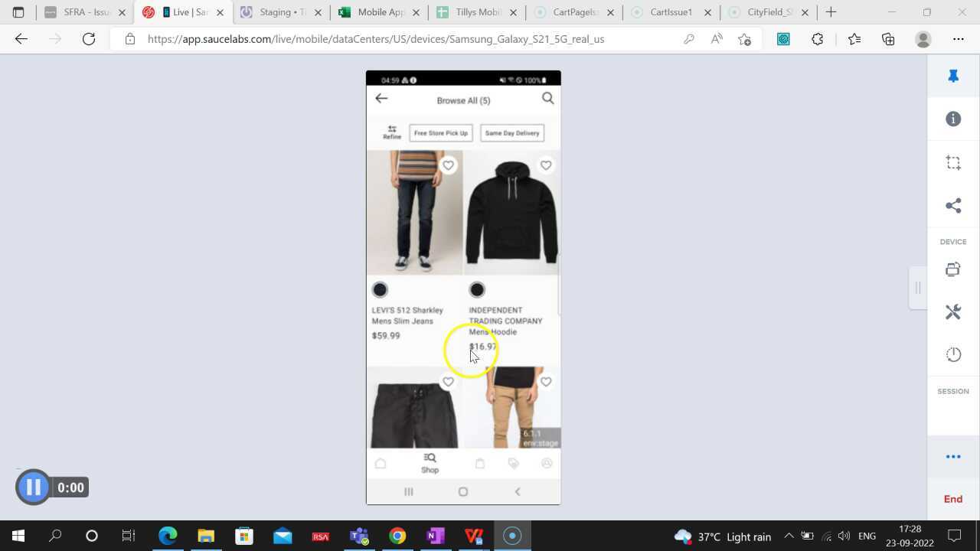Open the developer tools wrench icon
The image size is (980, 551).
(x=953, y=312)
